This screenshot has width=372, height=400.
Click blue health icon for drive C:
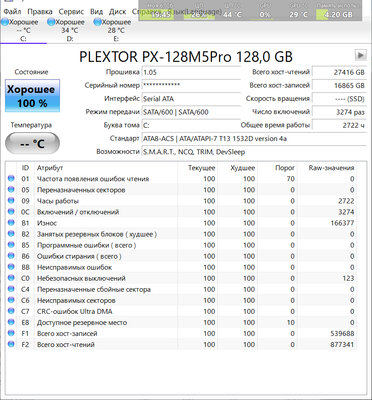tap(5, 22)
